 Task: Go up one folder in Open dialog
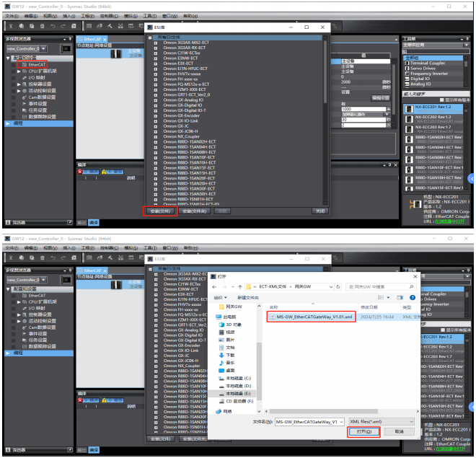[x=240, y=287]
